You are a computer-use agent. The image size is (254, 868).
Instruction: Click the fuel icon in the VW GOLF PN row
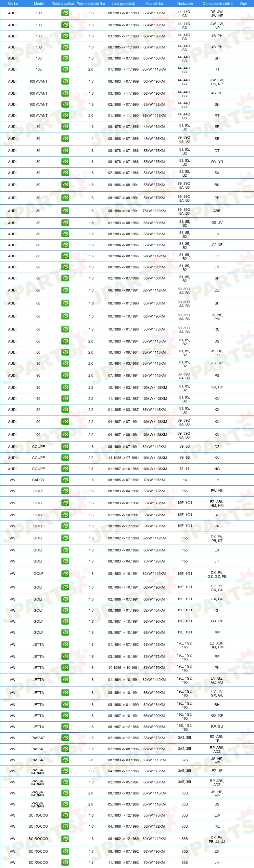point(65,526)
